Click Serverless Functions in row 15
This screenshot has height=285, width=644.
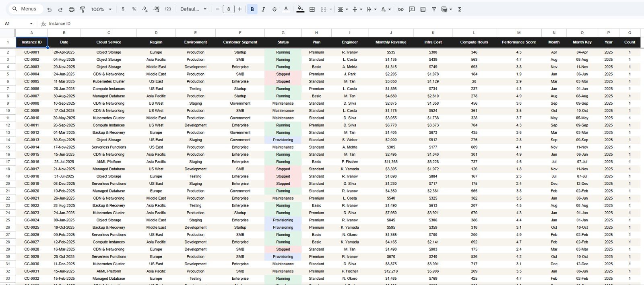(109, 147)
